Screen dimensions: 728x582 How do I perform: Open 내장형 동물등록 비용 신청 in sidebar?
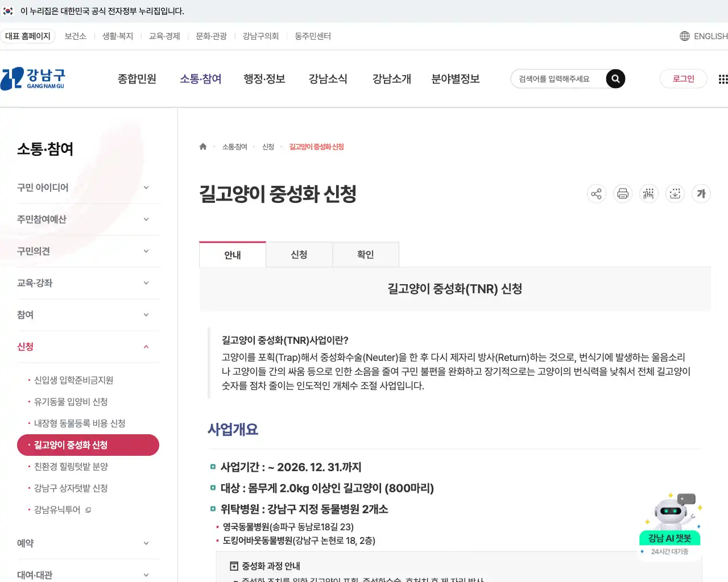coord(80,423)
